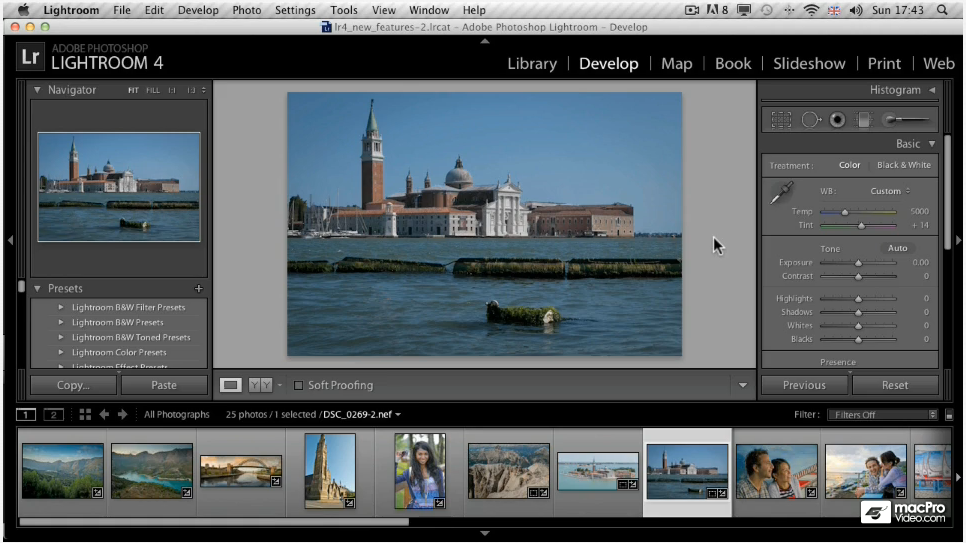Toggle filter switch at filmstrip right

(949, 415)
